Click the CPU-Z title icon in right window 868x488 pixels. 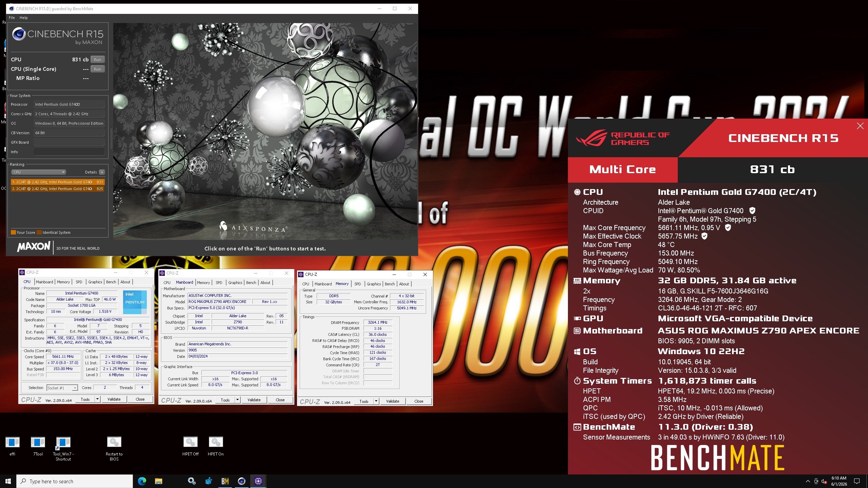pyautogui.click(x=301, y=274)
